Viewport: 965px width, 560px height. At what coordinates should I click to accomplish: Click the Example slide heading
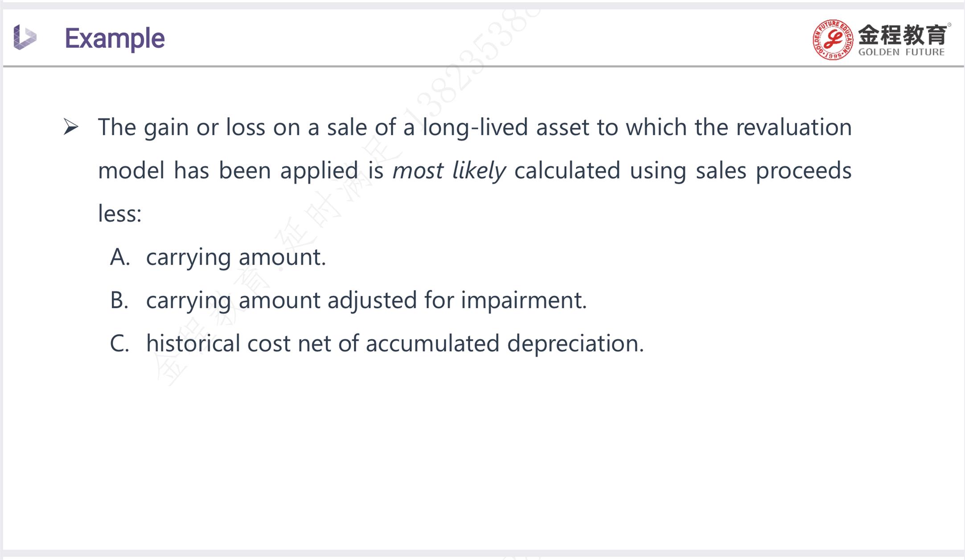coord(115,38)
